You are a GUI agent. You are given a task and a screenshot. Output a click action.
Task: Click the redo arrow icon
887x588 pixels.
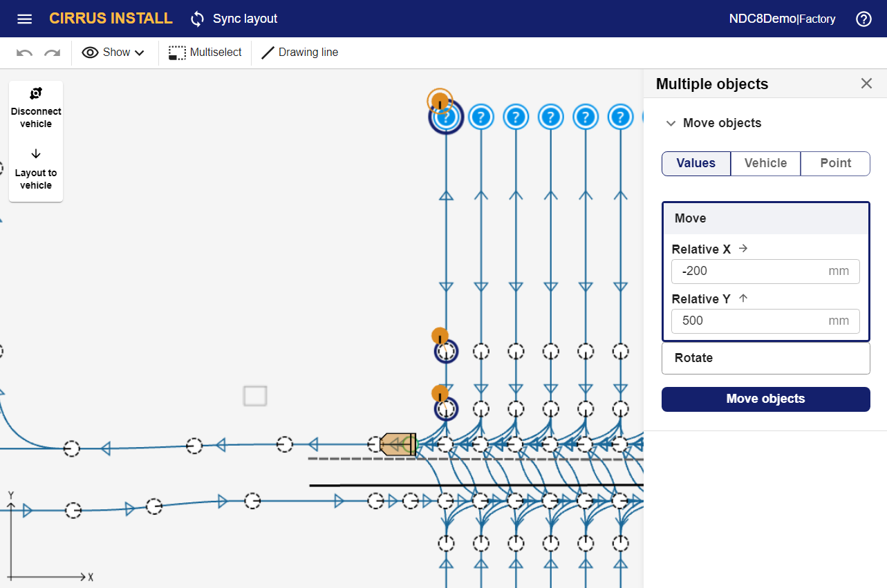(x=52, y=53)
